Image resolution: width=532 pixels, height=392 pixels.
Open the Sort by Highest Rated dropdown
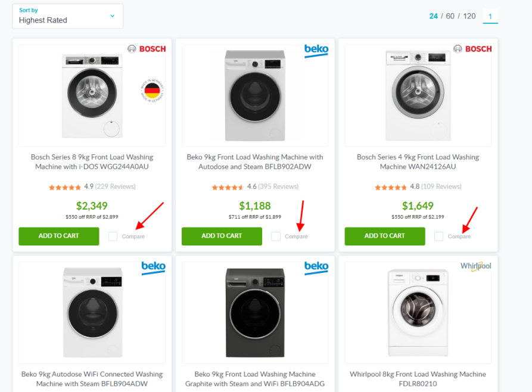[67, 16]
